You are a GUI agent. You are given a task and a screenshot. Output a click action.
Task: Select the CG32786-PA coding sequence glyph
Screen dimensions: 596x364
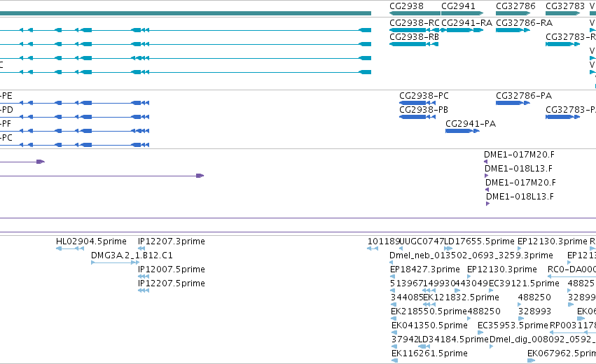(513, 103)
